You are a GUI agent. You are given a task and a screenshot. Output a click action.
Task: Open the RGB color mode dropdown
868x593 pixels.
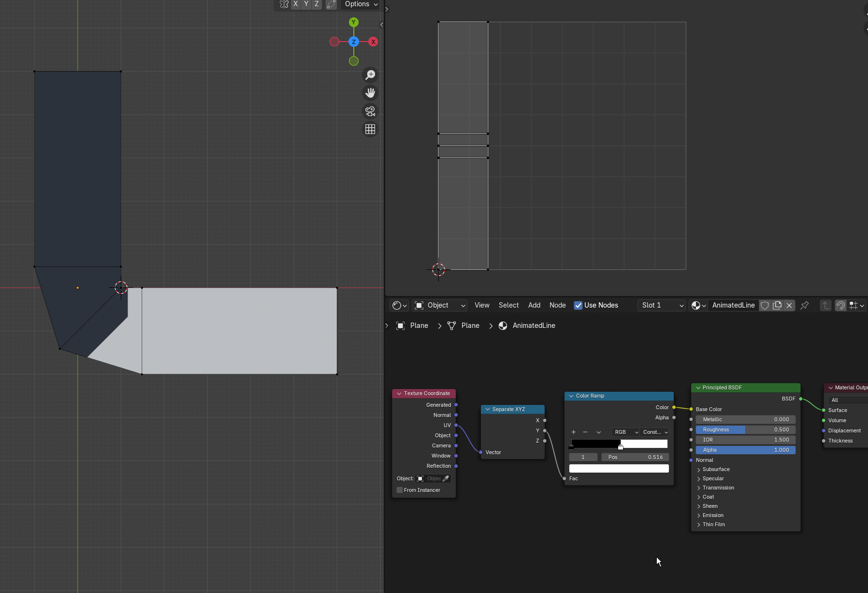point(626,432)
